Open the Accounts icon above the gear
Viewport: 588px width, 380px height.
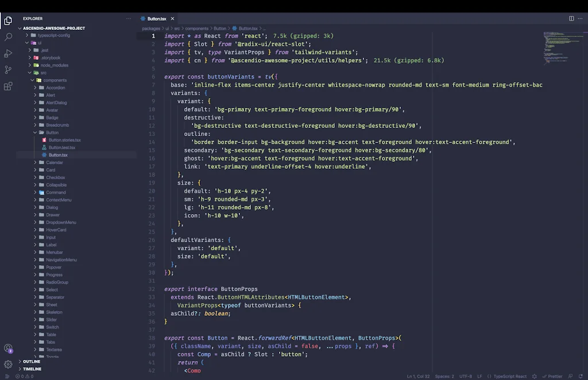(x=7, y=346)
